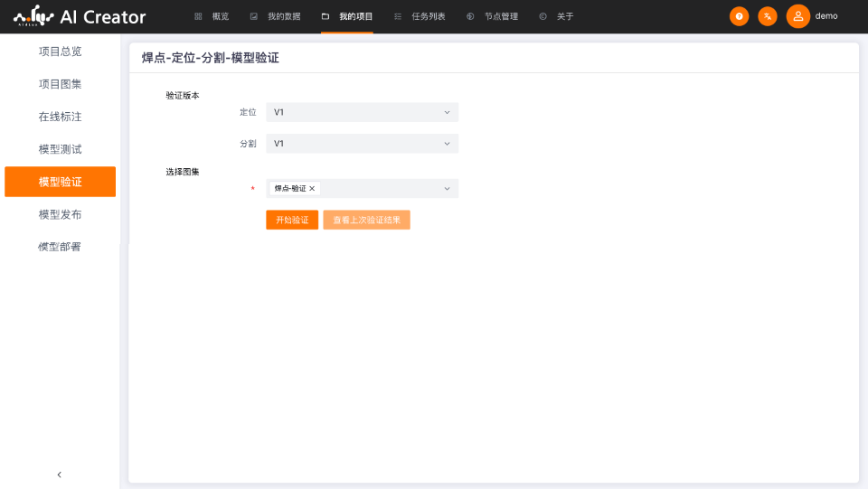The width and height of the screenshot is (868, 489).
Task: Select 模型部署 in the sidebar
Action: (60, 247)
